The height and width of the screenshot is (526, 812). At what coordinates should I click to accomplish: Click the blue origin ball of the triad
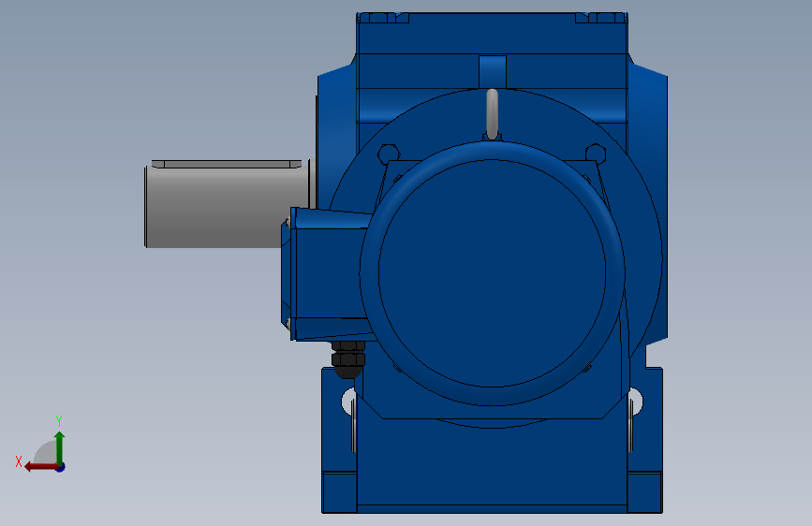pyautogui.click(x=61, y=467)
